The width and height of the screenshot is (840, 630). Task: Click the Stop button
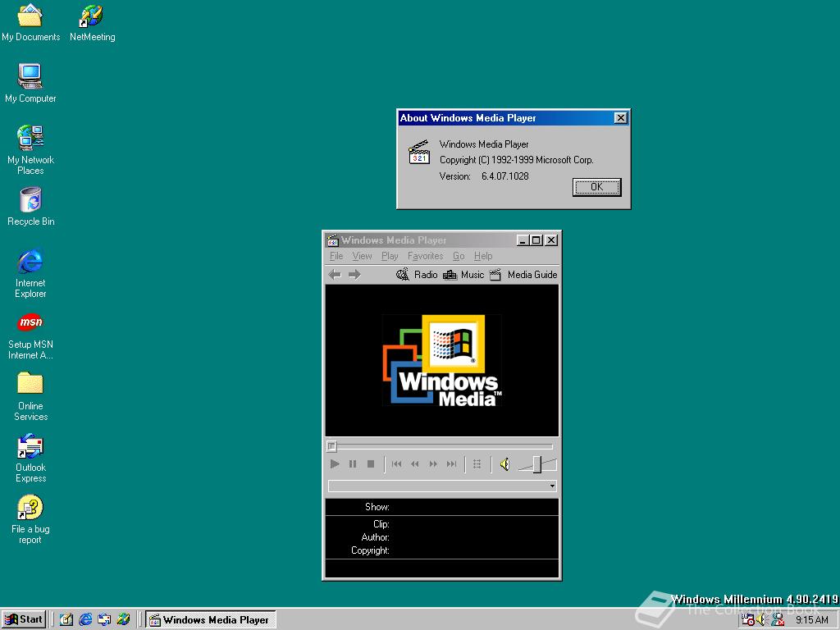(371, 464)
